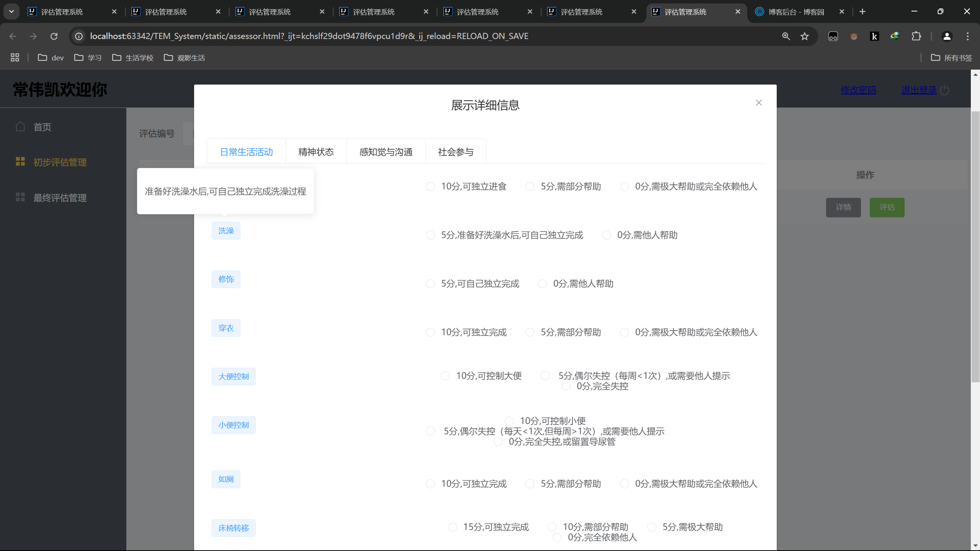Open the apps grid icon in bookmarks bar
Screen dimensions: 980x551
click(15, 58)
